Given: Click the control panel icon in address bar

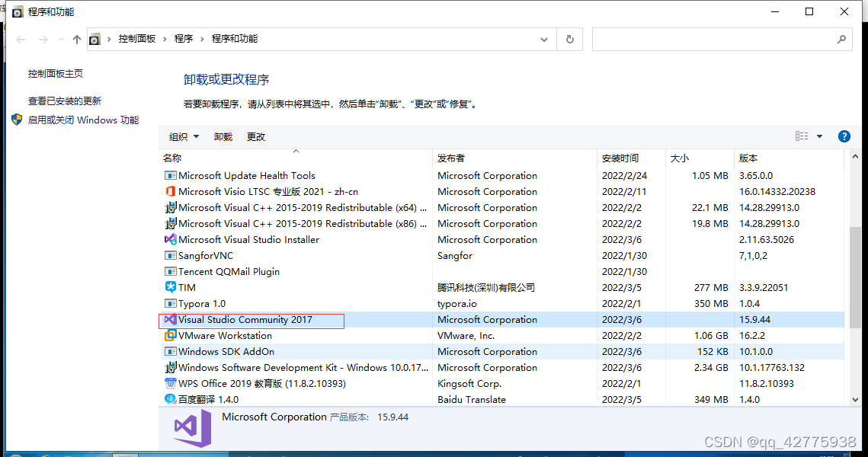Looking at the screenshot, I should [x=95, y=40].
